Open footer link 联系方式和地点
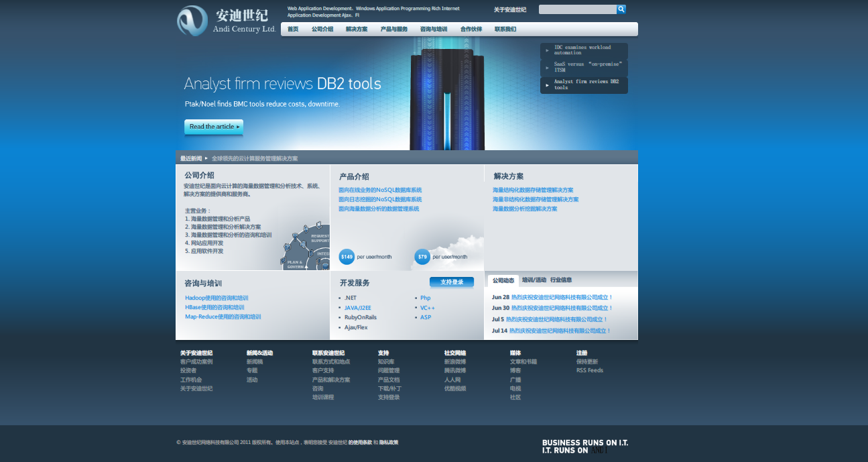The image size is (868, 462). click(x=331, y=361)
